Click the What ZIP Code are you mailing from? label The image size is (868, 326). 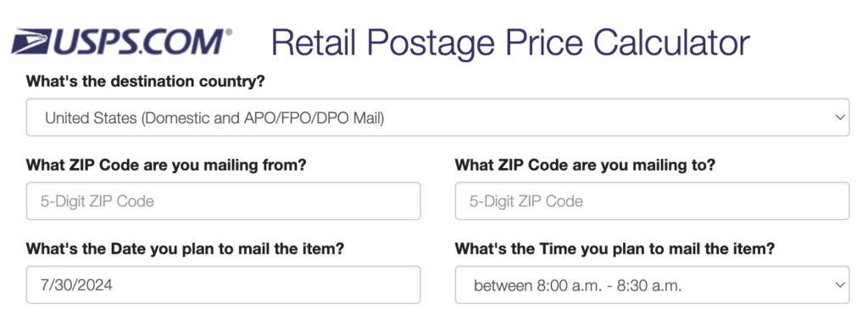pyautogui.click(x=166, y=166)
